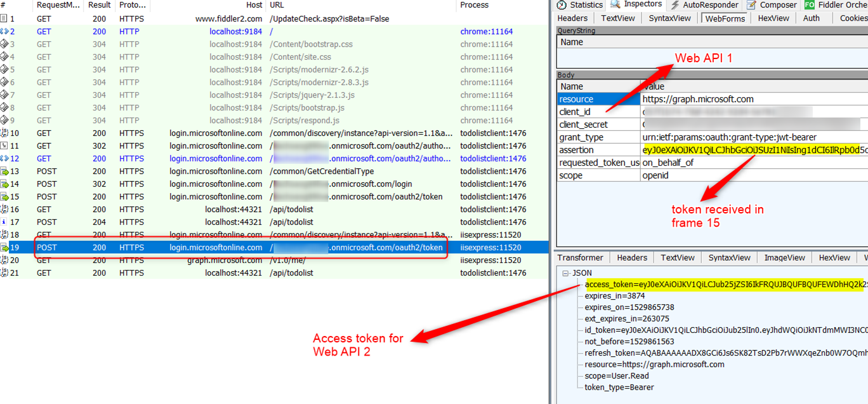Show the request inspector's Headers tab
868x404 pixels.
572,18
